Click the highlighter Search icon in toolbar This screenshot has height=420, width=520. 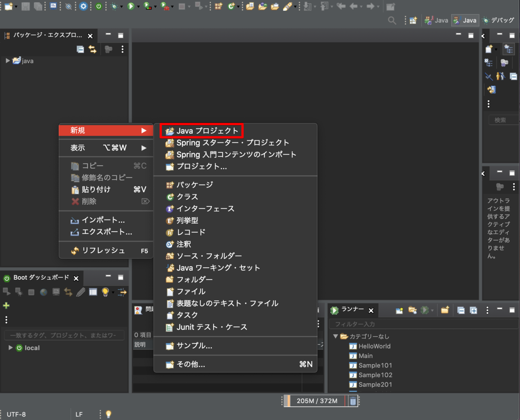[x=287, y=6]
